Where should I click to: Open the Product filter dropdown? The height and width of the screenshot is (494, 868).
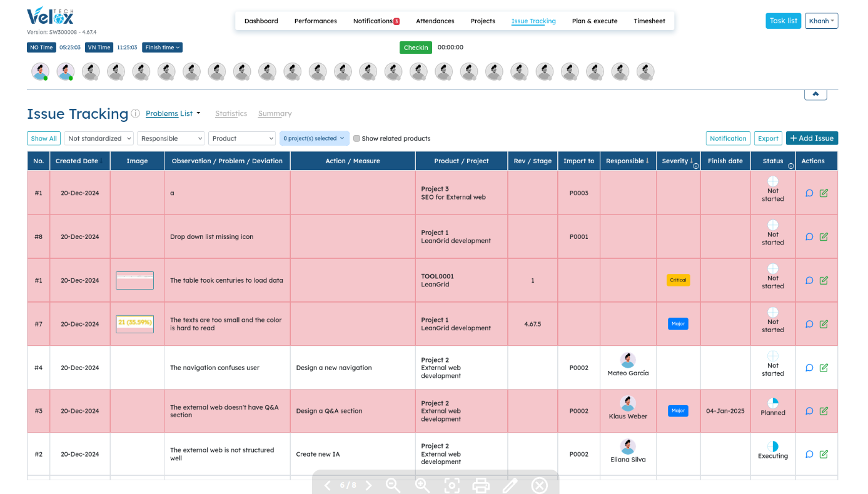click(242, 139)
